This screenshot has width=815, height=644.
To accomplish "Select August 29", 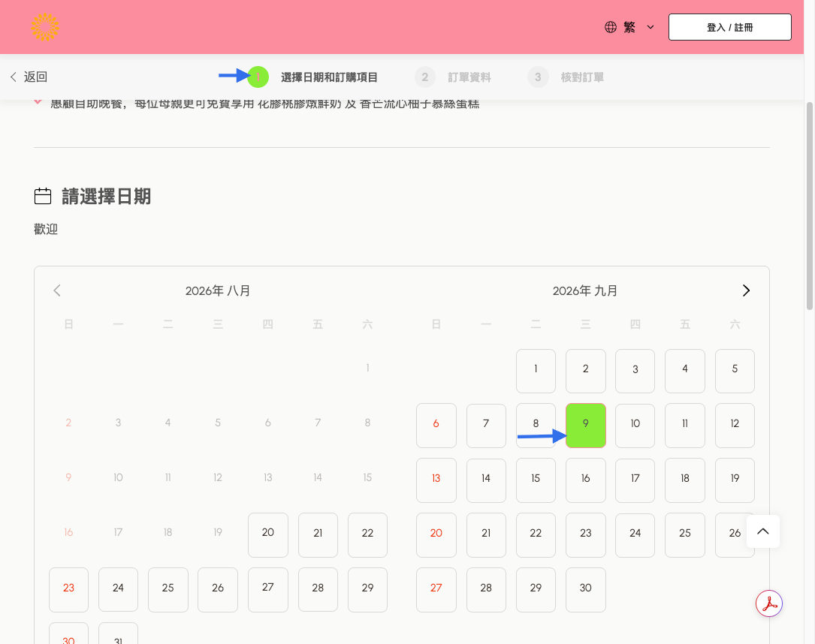I will click(x=367, y=590).
